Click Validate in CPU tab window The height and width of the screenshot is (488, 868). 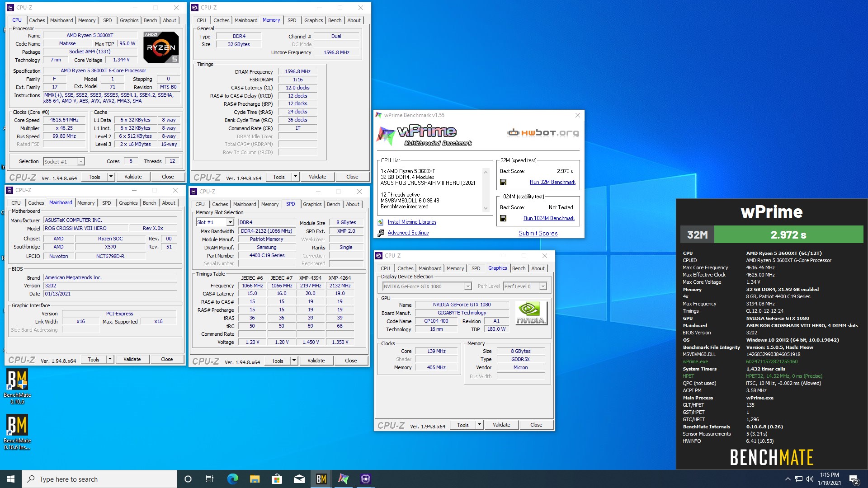pyautogui.click(x=133, y=177)
